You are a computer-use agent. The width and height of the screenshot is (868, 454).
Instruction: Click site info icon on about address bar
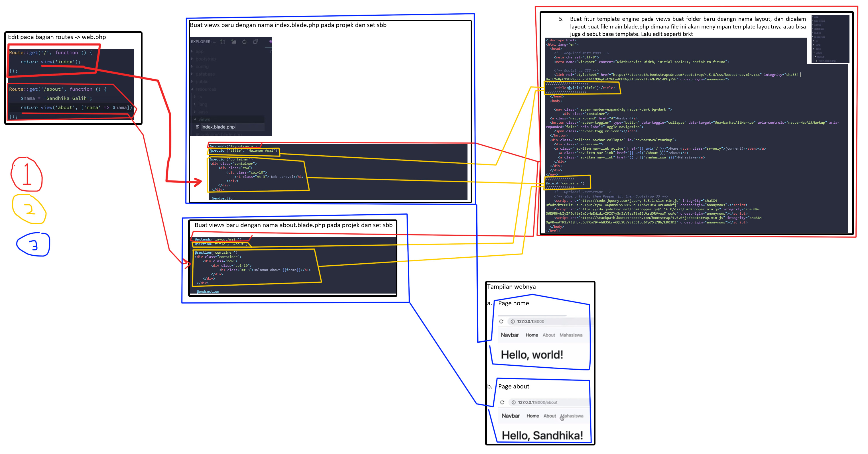(513, 402)
